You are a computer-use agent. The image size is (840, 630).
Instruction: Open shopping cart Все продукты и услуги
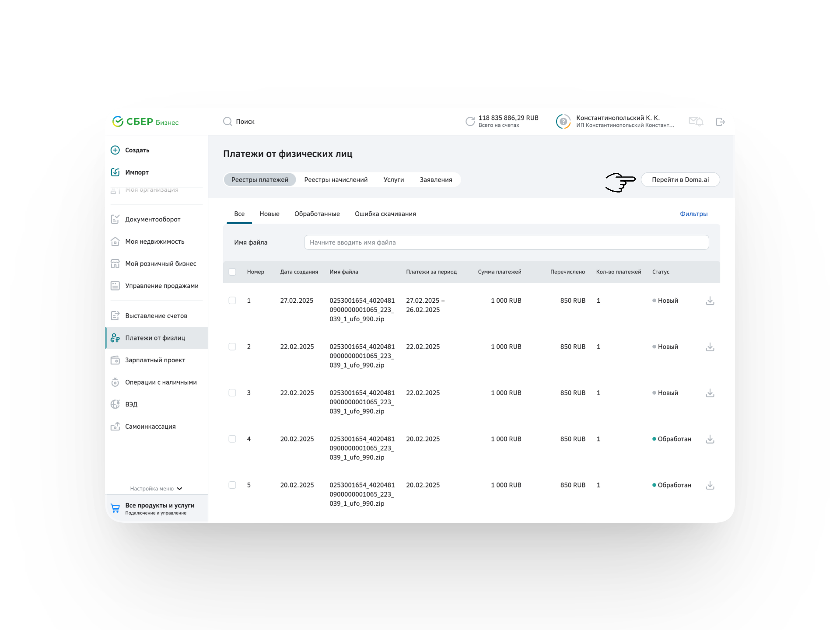pyautogui.click(x=115, y=508)
